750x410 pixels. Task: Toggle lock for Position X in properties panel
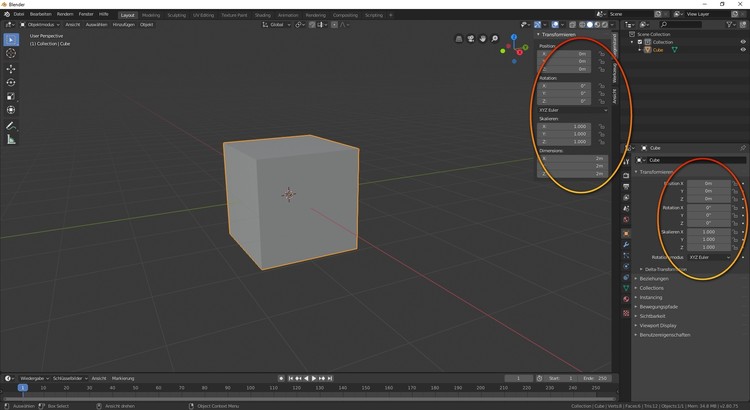pos(735,183)
